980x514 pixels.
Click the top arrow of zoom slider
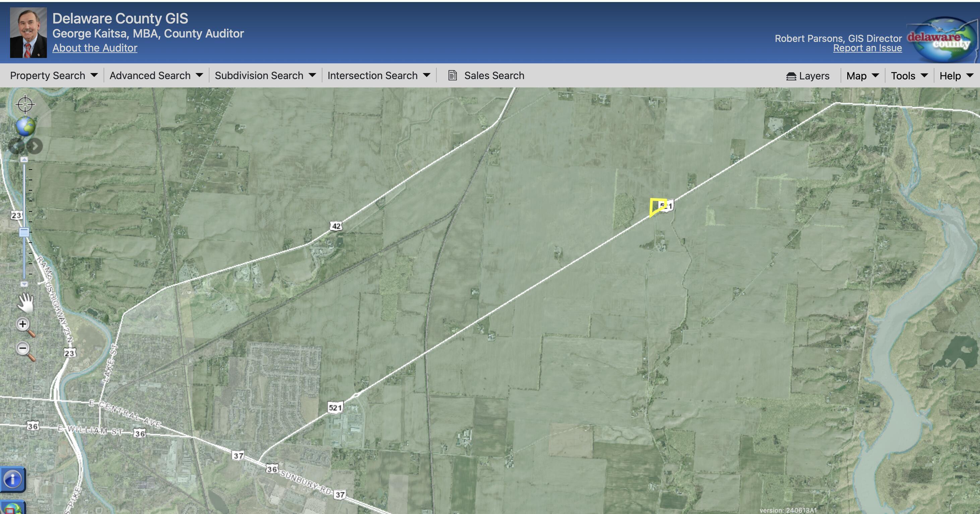click(x=24, y=159)
